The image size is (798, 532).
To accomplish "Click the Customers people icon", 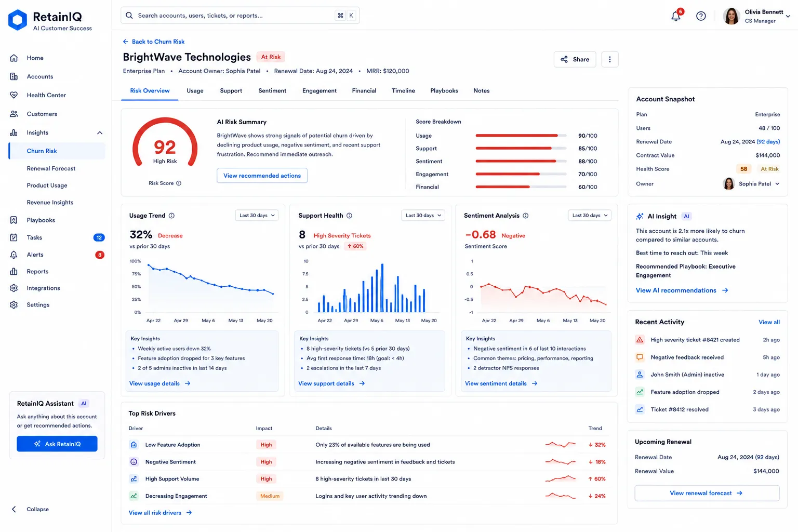I will [x=14, y=114].
